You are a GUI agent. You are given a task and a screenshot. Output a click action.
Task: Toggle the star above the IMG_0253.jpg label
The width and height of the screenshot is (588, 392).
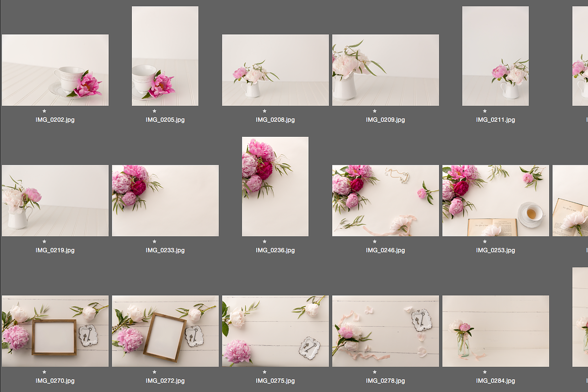point(485,242)
